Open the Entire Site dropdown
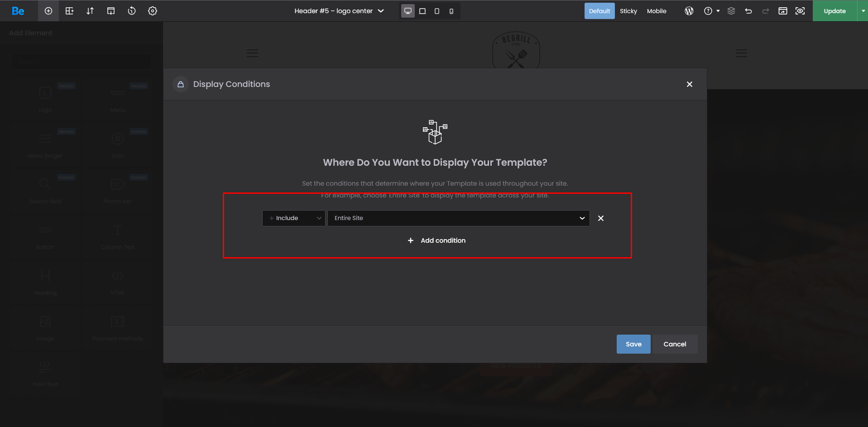868x427 pixels. (458, 218)
